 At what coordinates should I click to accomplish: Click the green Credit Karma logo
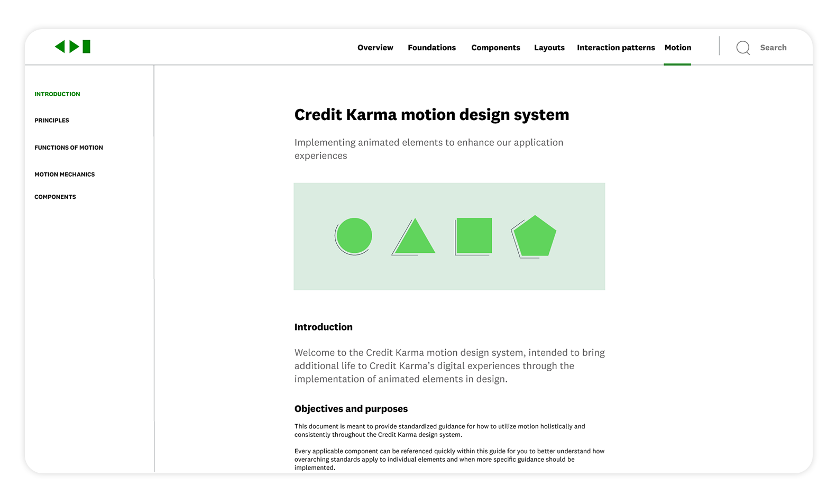click(x=72, y=47)
